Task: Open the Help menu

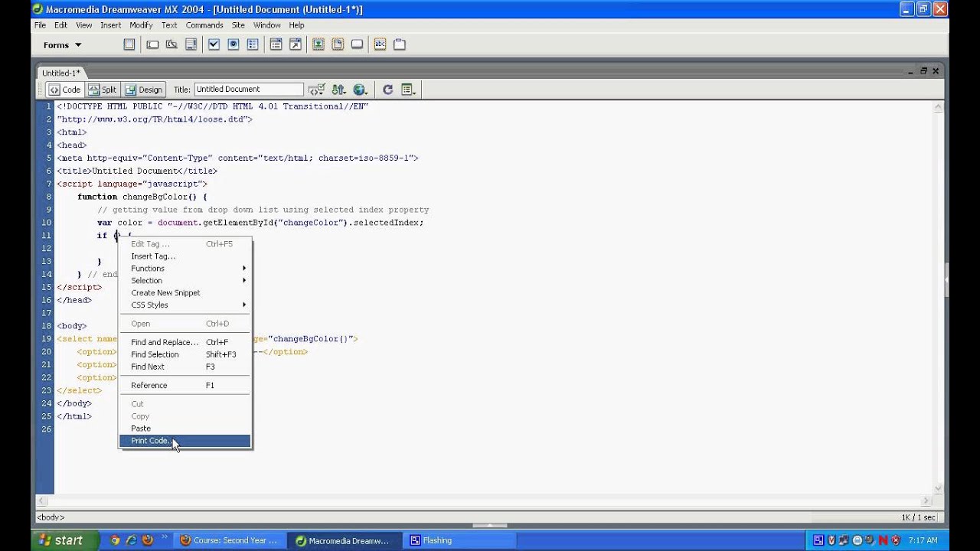Action: (296, 25)
